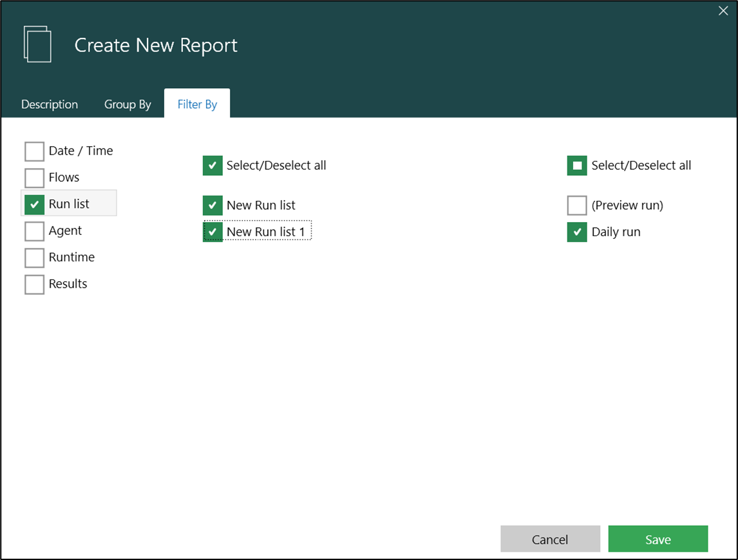The width and height of the screenshot is (738, 560).
Task: Click the dialog close X icon
Action: coord(723,11)
